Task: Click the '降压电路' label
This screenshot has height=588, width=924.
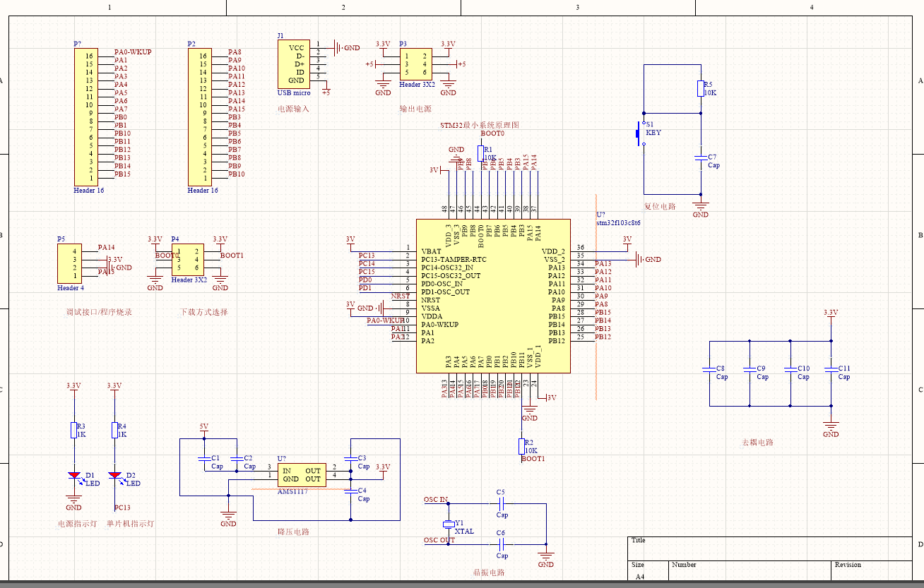Action: point(293,532)
